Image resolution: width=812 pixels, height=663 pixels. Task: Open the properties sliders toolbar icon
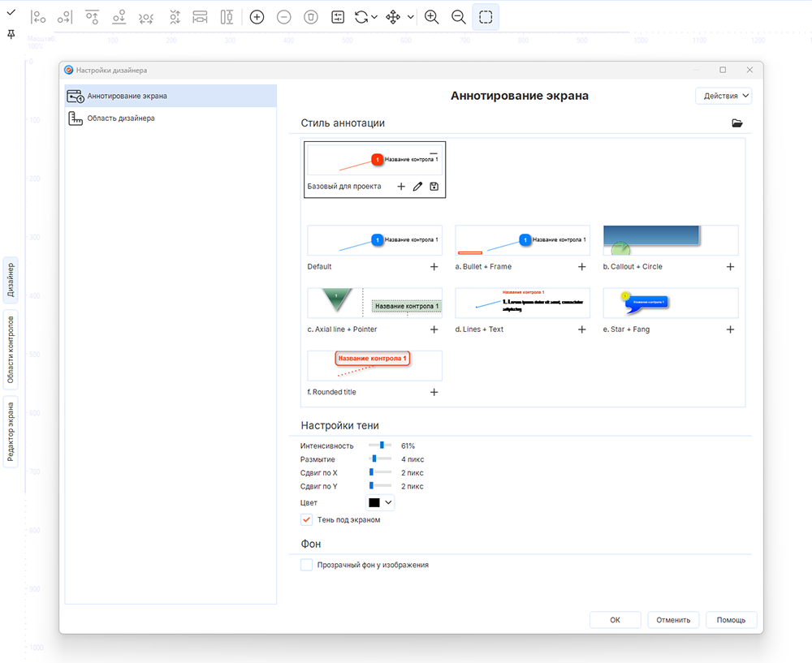coord(338,17)
